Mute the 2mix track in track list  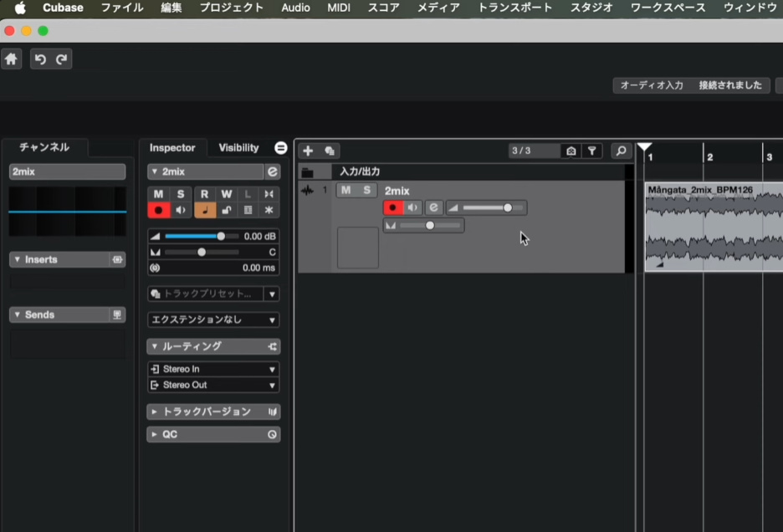coord(345,191)
